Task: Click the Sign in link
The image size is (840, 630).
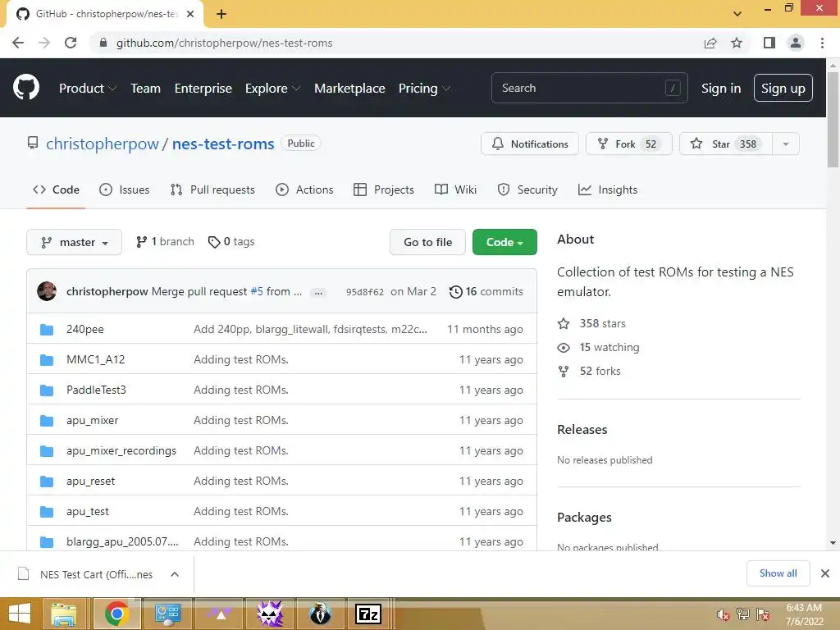Action: (x=721, y=89)
